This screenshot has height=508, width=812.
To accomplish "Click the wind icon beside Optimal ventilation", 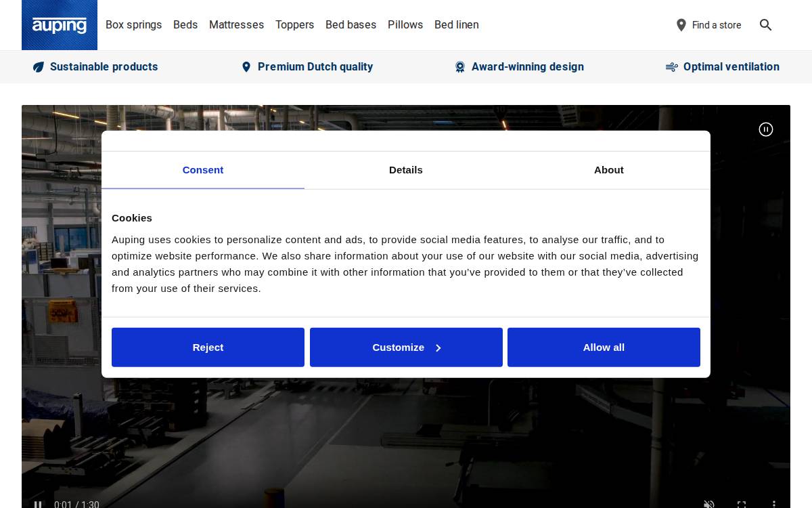I will point(671,67).
